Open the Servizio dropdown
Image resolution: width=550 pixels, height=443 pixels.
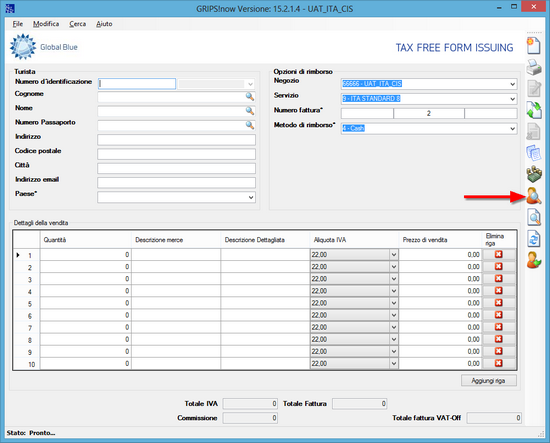coord(512,99)
